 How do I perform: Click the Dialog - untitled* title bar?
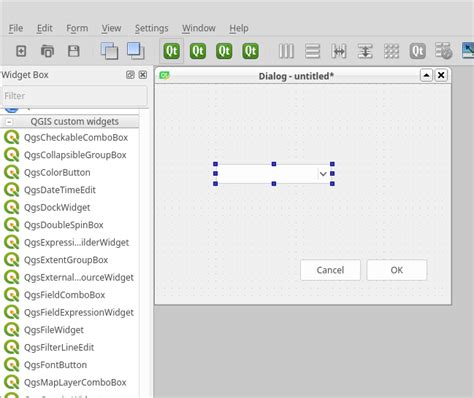296,76
